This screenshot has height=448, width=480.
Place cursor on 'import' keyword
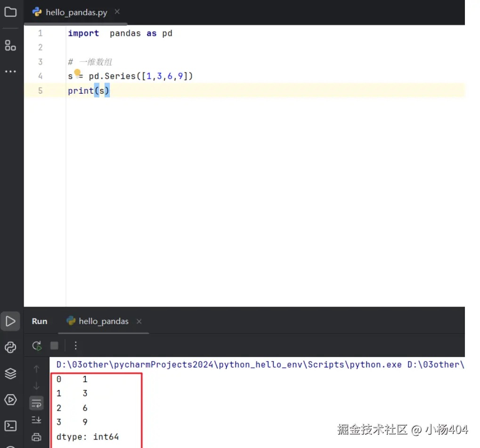coord(83,33)
